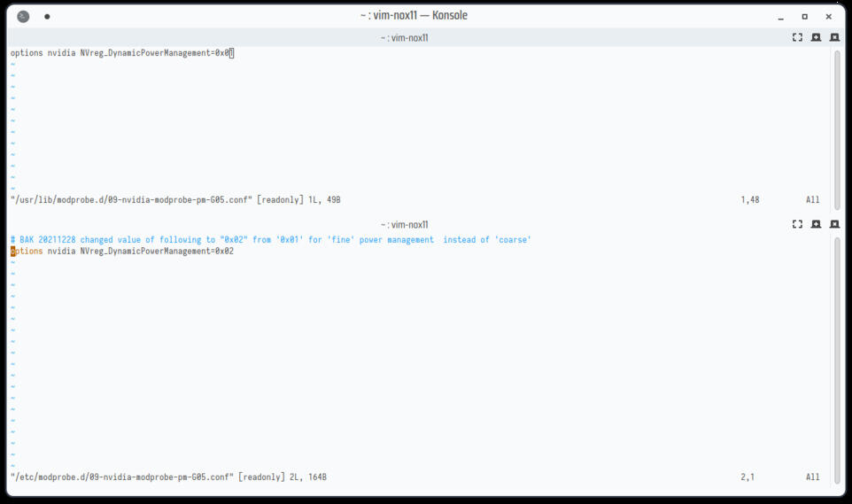Viewport: 852px width, 504px height.
Task: Click 'NVreg_DynamicPowerManagement=0x0' in top pane
Action: point(154,53)
